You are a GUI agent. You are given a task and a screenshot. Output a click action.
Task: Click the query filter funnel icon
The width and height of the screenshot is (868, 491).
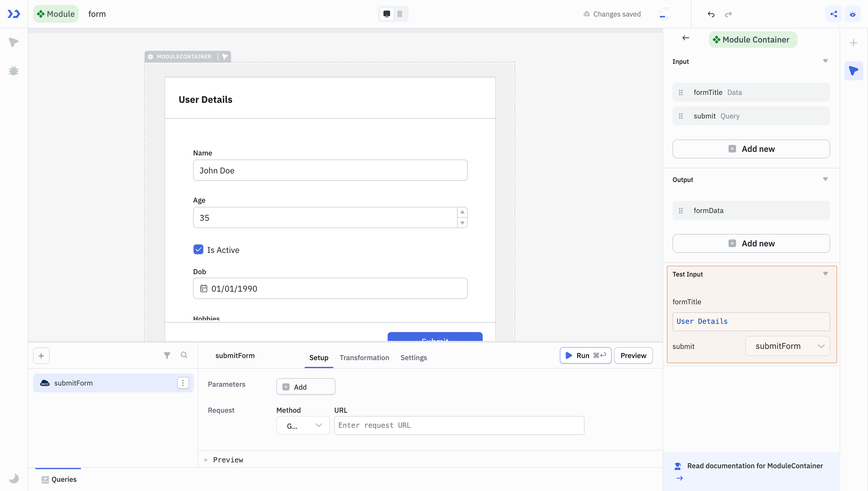(167, 355)
